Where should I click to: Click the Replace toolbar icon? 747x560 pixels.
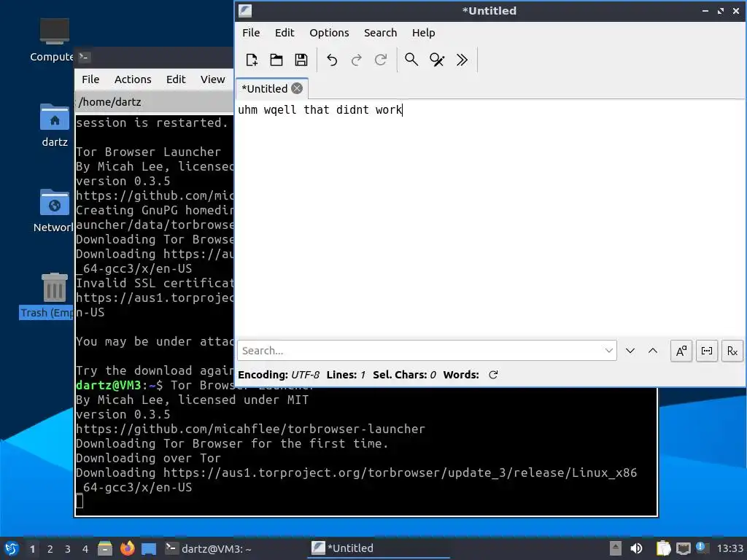(x=436, y=60)
